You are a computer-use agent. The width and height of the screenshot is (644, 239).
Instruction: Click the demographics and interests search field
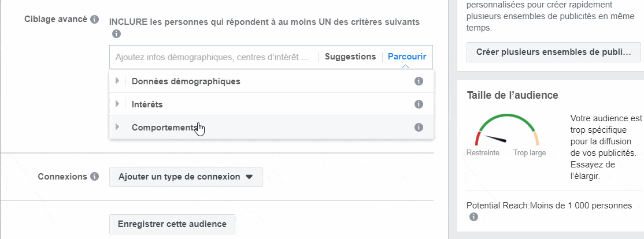point(213,57)
